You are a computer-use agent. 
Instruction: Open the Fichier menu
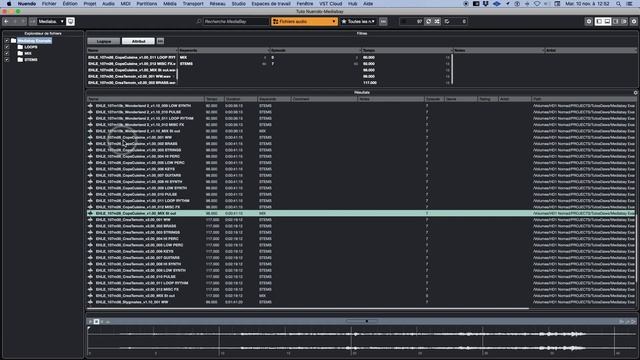[x=49, y=4]
